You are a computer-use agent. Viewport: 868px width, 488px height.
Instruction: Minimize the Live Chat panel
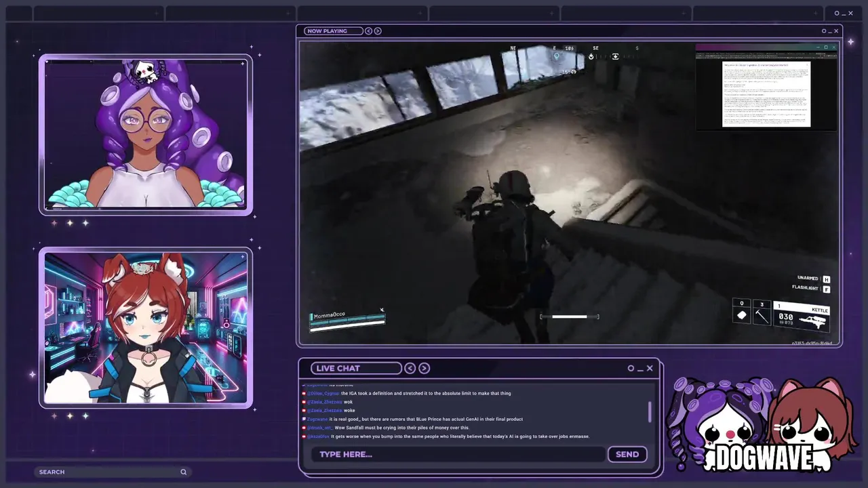point(640,369)
